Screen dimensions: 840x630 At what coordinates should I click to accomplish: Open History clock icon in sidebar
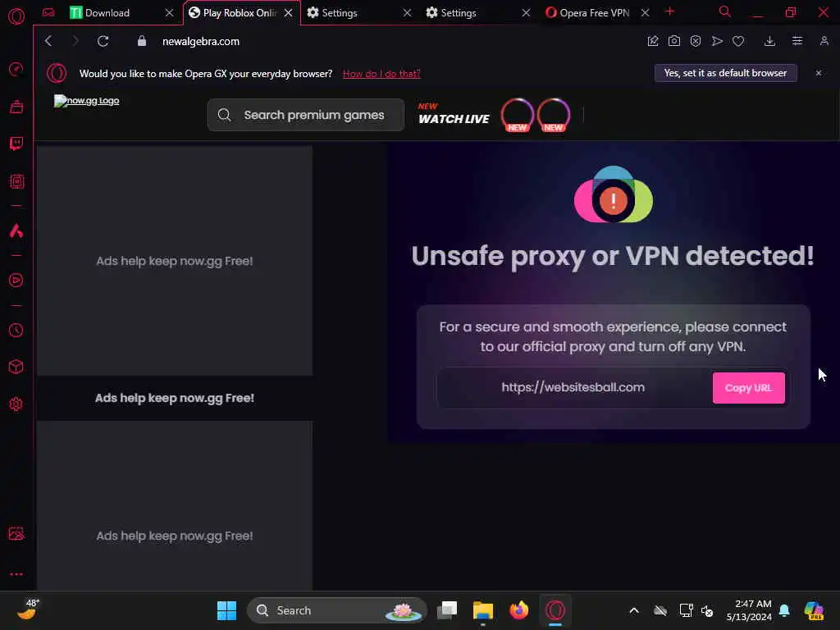(16, 330)
